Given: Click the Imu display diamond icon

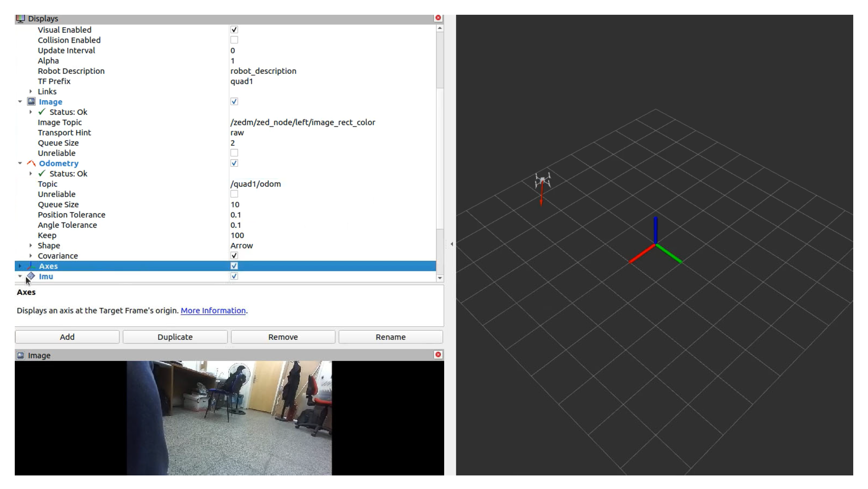Looking at the screenshot, I should coord(31,276).
